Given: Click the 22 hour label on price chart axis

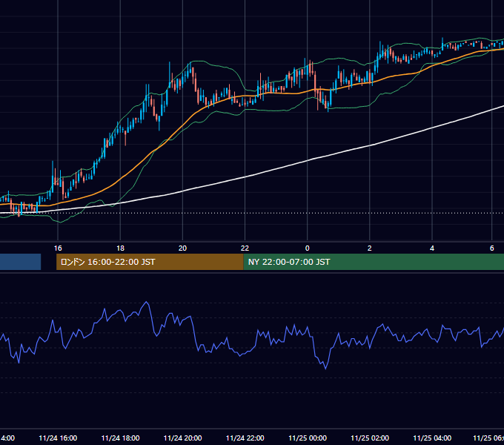Looking at the screenshot, I should [x=245, y=248].
